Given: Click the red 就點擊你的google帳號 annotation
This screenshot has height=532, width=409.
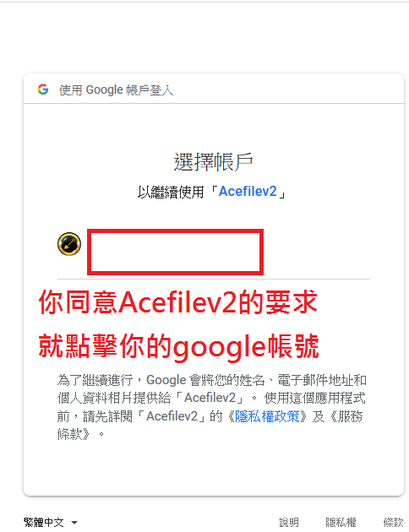Looking at the screenshot, I should click(178, 346).
